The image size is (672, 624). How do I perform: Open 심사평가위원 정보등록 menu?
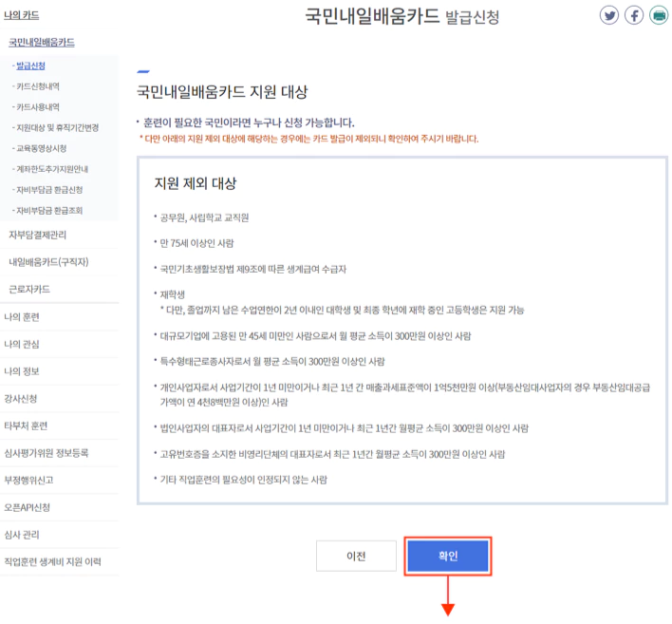47,452
